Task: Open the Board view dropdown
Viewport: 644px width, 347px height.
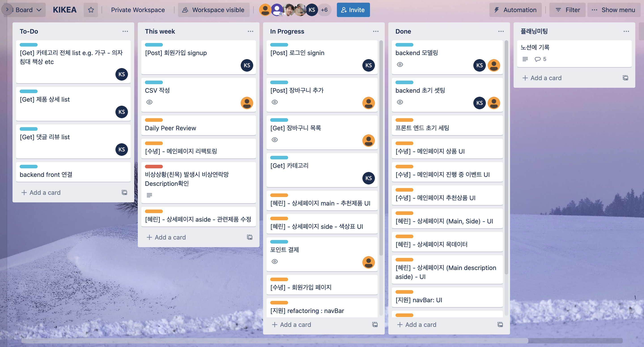Action: [28, 10]
